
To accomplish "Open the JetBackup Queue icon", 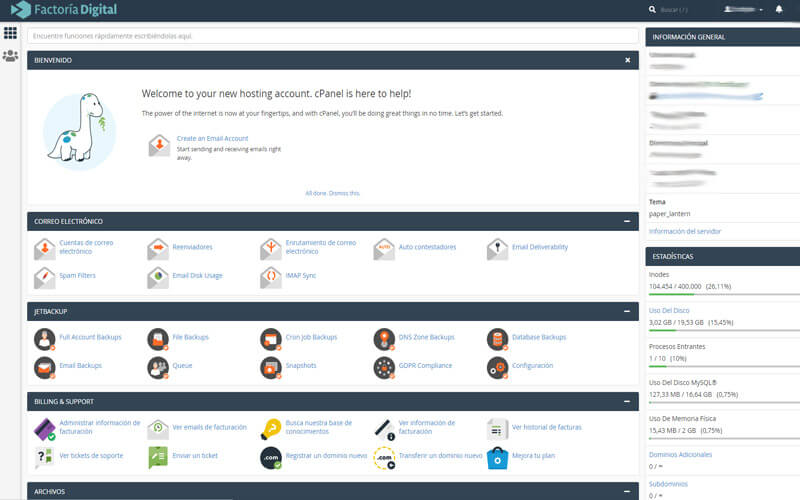I will pos(158,367).
